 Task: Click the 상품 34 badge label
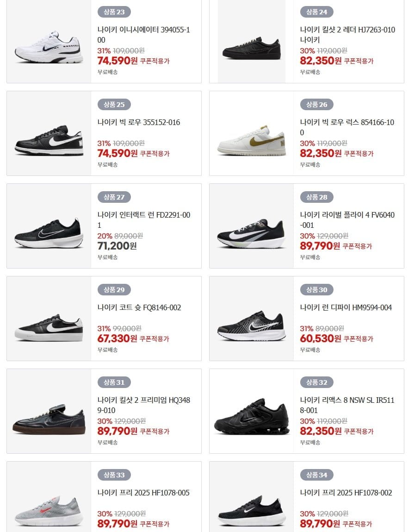pyautogui.click(x=316, y=475)
